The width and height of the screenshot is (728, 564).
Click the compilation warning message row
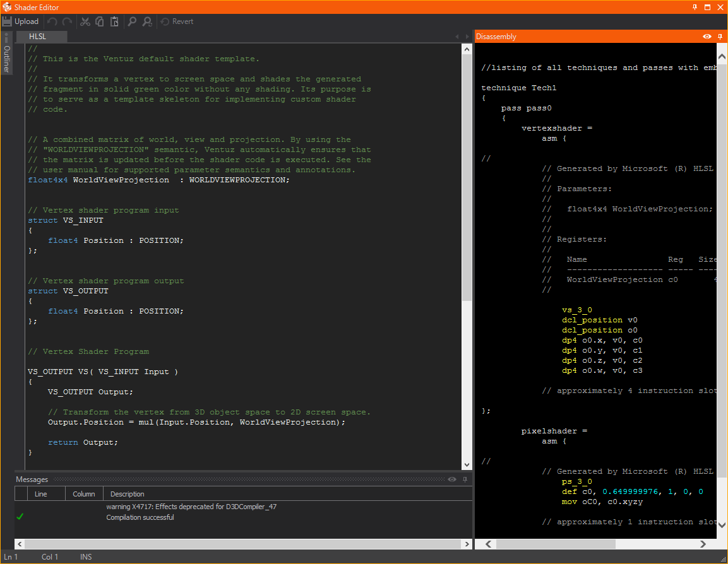[x=191, y=507]
